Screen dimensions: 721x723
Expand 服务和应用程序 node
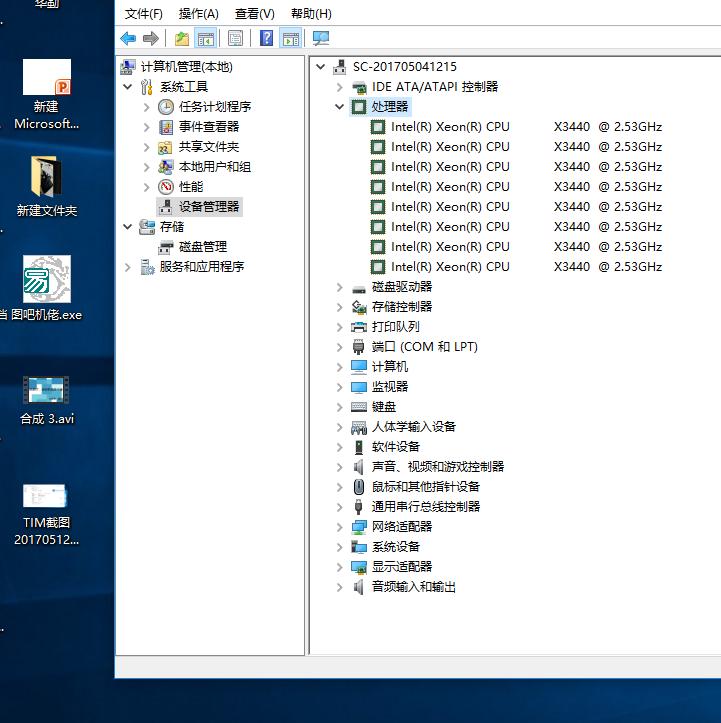(x=128, y=267)
